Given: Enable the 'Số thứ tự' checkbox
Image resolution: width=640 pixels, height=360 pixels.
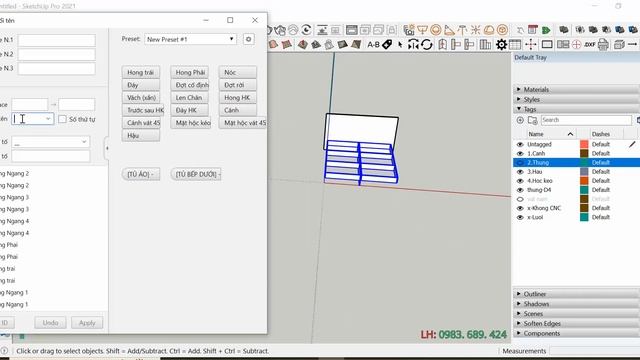Looking at the screenshot, I should click(62, 119).
